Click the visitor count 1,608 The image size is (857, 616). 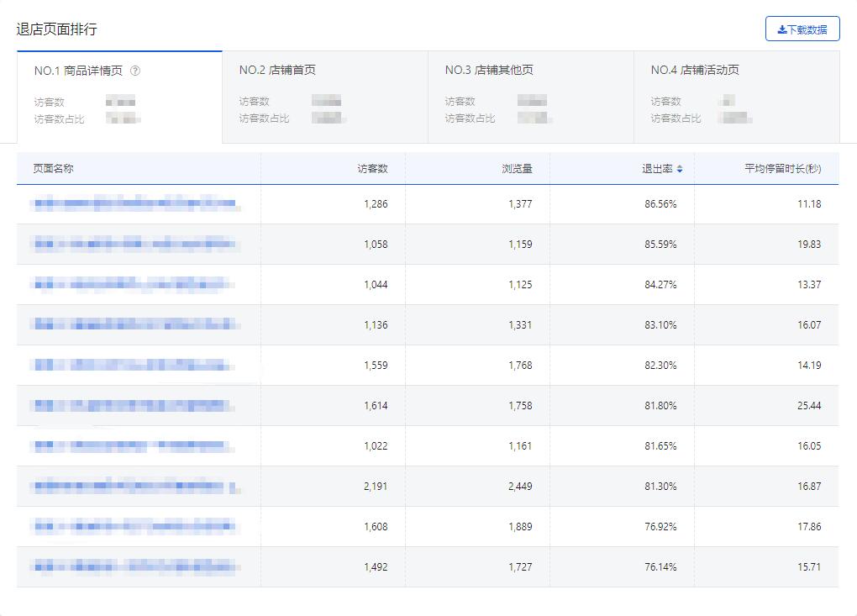pos(376,526)
